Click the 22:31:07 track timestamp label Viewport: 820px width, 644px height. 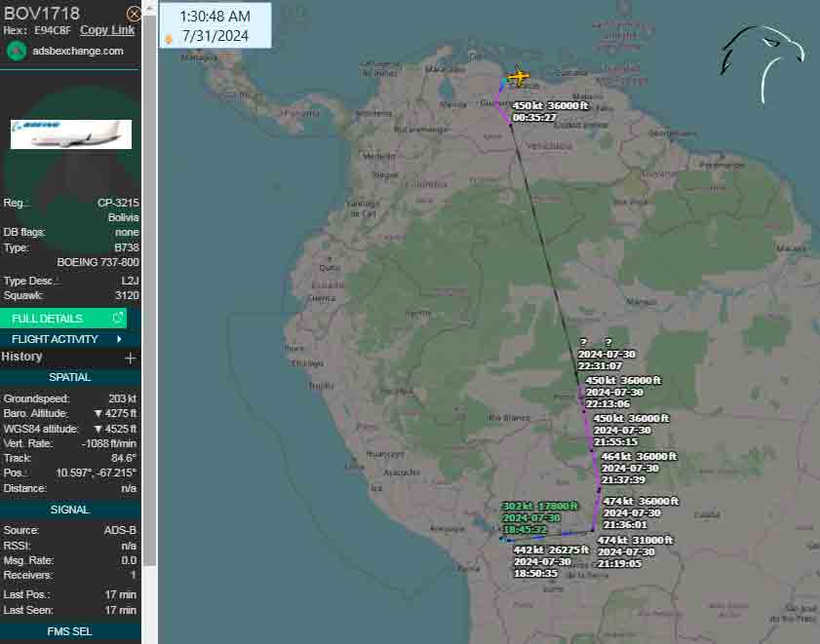pos(606,365)
